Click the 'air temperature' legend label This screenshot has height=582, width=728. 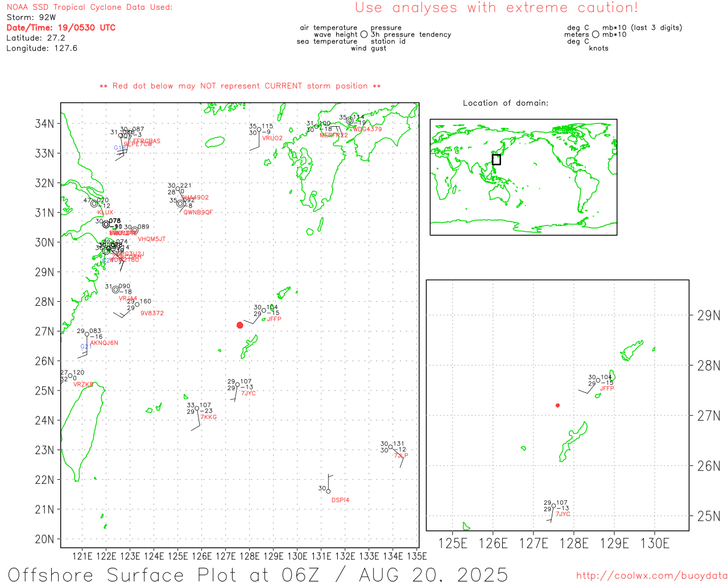(329, 28)
